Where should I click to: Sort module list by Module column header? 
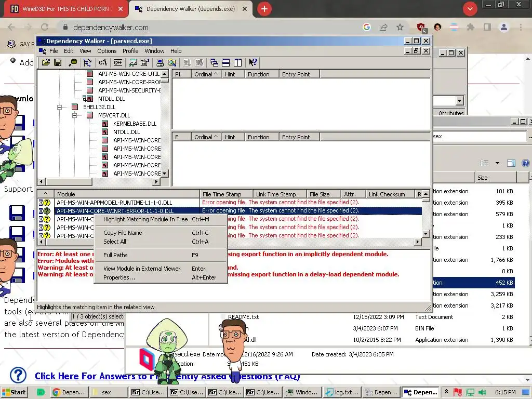click(127, 194)
